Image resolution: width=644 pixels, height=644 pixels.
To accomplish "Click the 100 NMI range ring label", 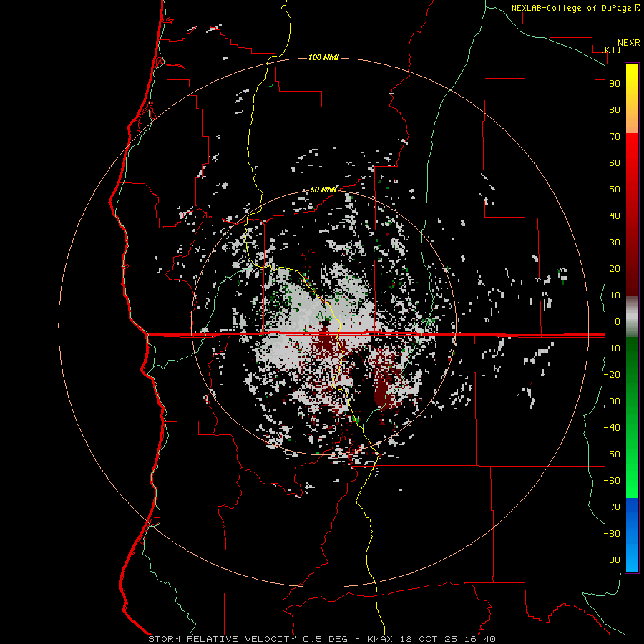I will (323, 57).
